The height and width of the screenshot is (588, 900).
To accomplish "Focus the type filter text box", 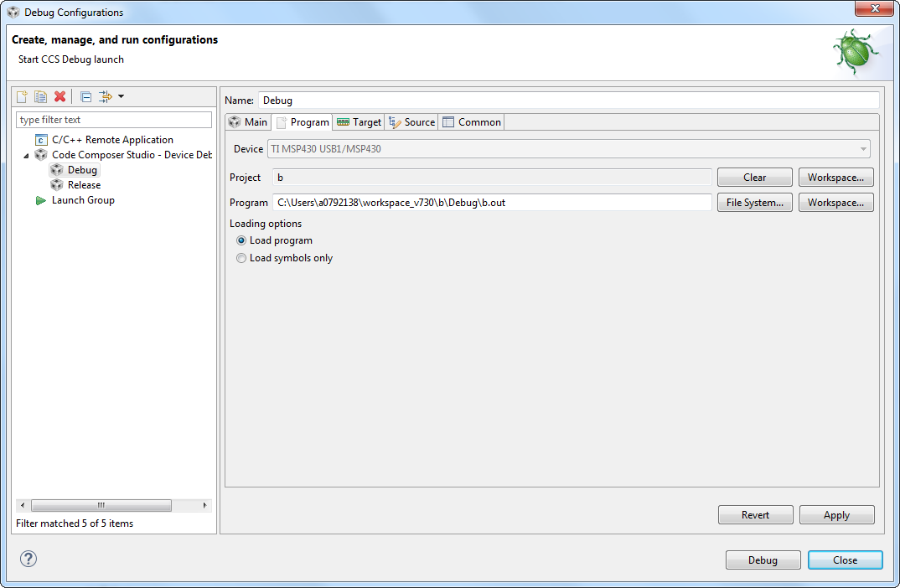I will (x=114, y=120).
